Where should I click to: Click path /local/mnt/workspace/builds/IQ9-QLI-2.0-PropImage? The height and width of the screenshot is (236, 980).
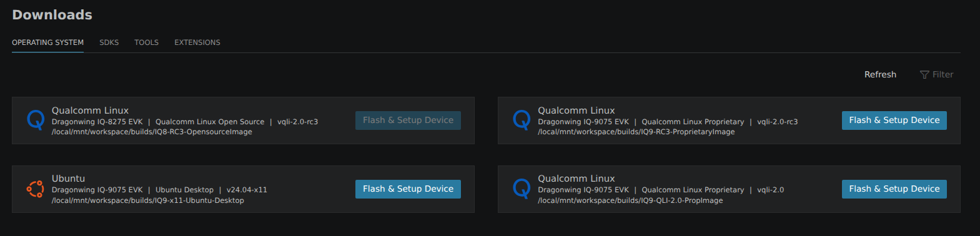pyautogui.click(x=630, y=200)
